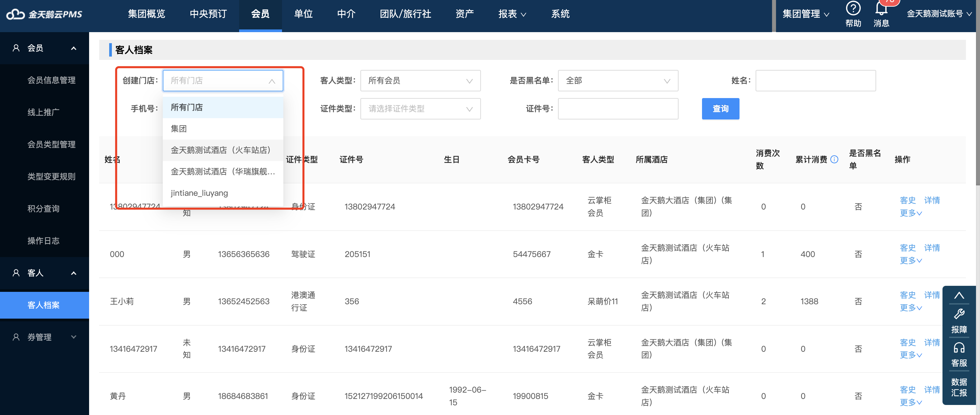The height and width of the screenshot is (415, 980).
Task: Click the 客人 sidebar person icon
Action: click(x=16, y=273)
